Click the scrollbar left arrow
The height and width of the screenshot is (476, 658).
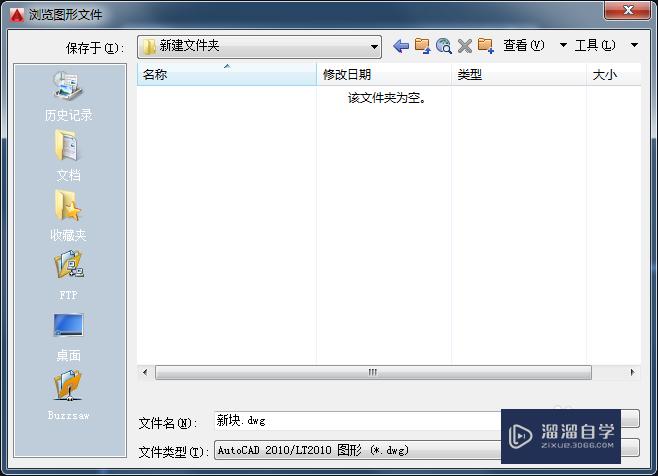pyautogui.click(x=145, y=372)
